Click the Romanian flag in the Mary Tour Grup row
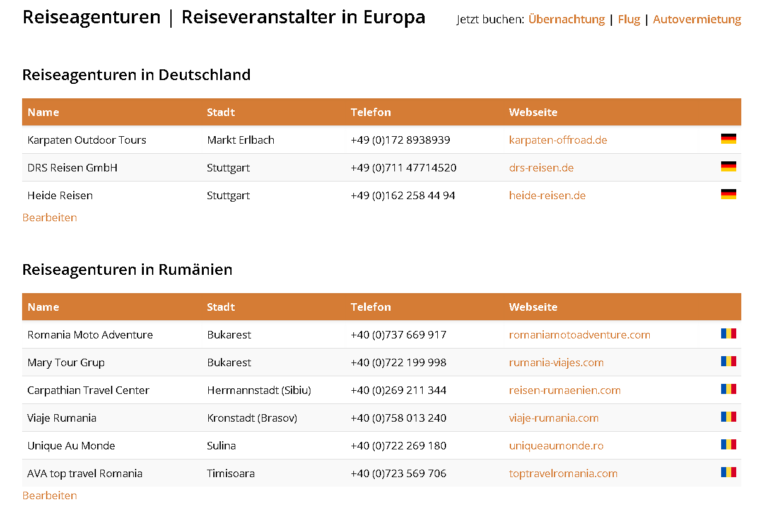This screenshot has height=532, width=776. tap(728, 361)
